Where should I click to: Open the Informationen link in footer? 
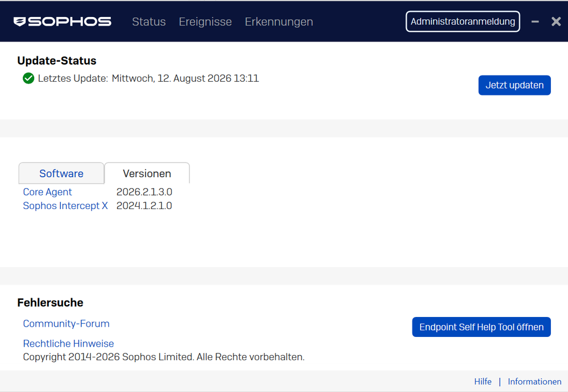[534, 382]
